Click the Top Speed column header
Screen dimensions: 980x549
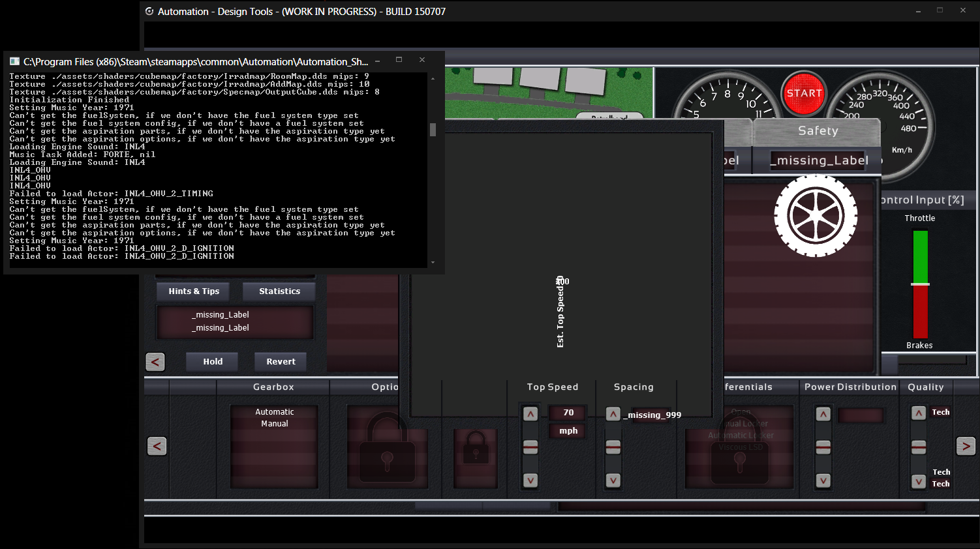tap(553, 387)
